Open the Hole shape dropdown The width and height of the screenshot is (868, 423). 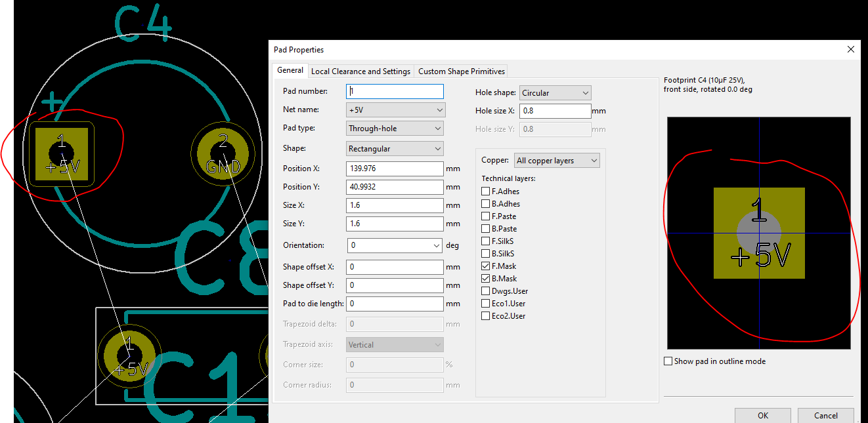coord(555,93)
